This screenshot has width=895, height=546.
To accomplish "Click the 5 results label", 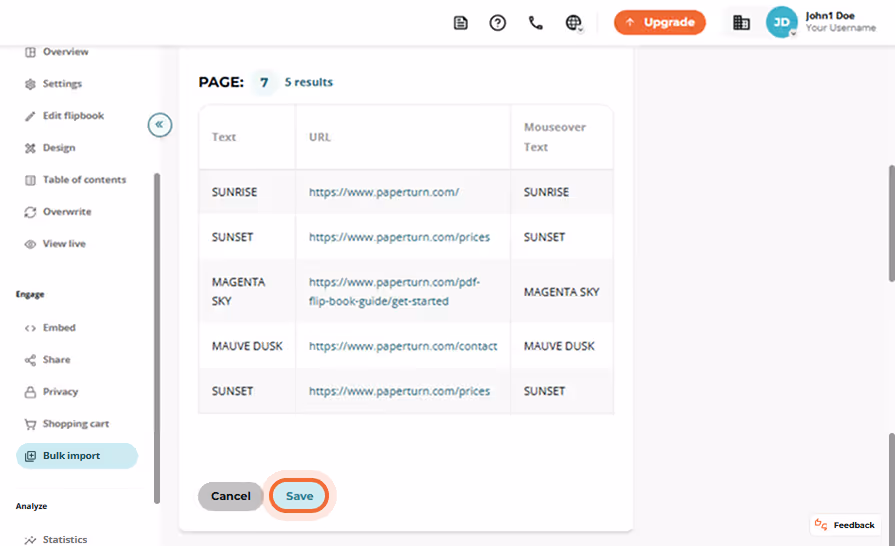I will point(309,82).
